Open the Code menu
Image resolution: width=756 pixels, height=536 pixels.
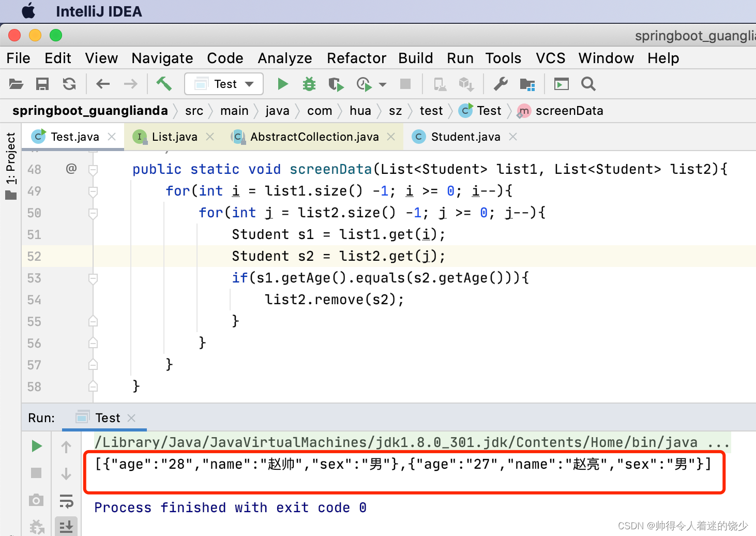point(225,58)
